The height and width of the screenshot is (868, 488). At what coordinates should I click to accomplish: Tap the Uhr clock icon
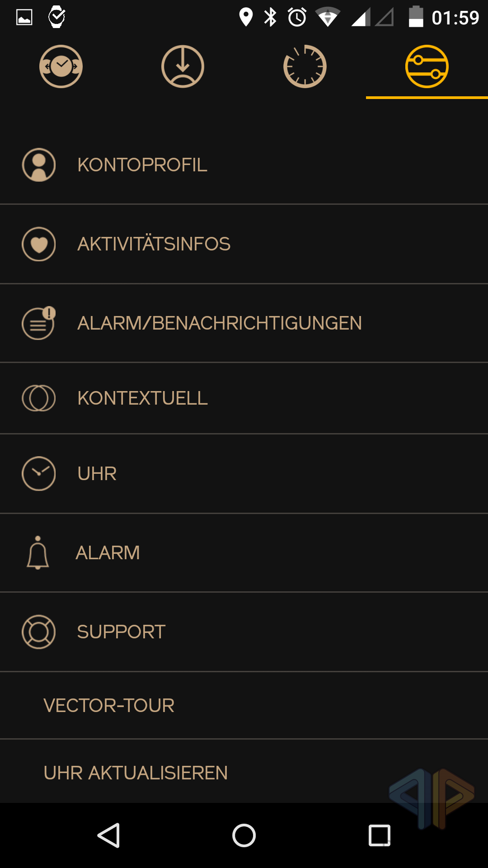[x=39, y=474]
